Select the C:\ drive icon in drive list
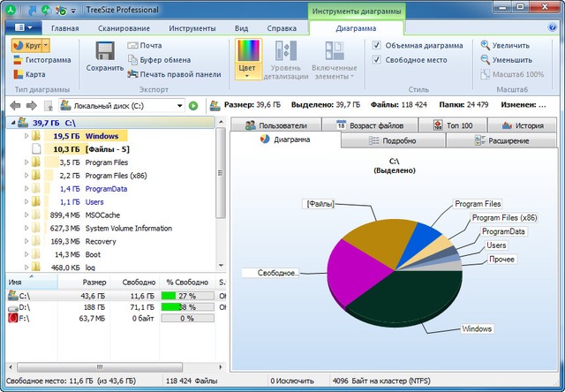Screen dimensions: 565x392 click(x=13, y=296)
